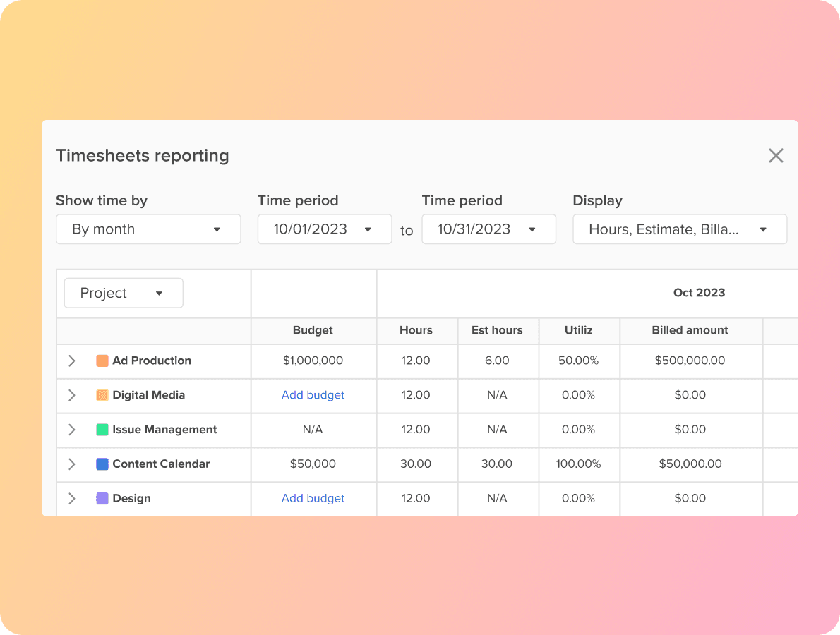This screenshot has width=840, height=635.
Task: Open the start date picker showing 10/01/2023
Action: [325, 229]
